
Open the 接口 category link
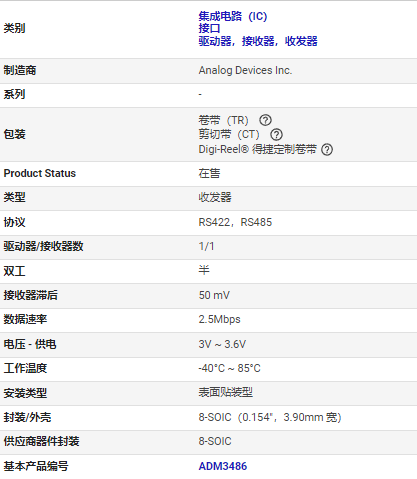coord(209,28)
